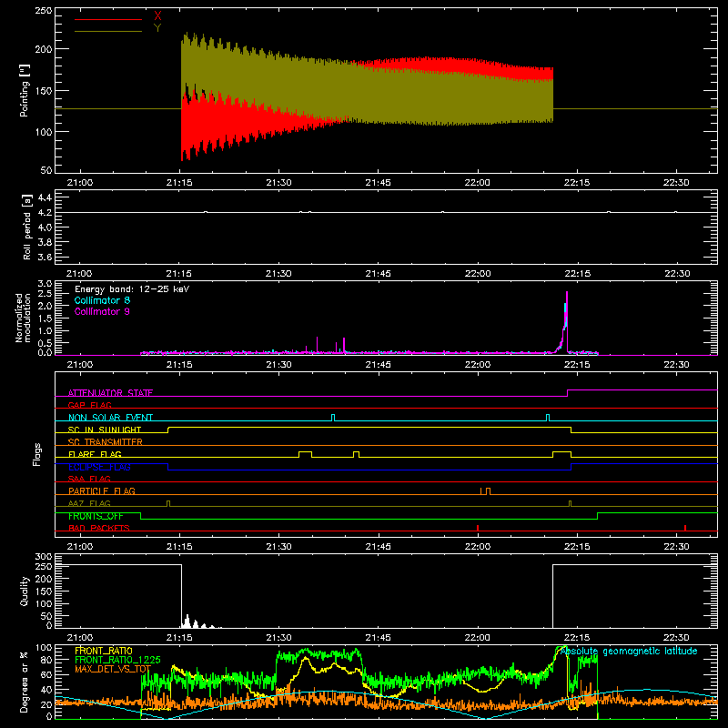Click the FLARE_FLAG label

coord(95,454)
